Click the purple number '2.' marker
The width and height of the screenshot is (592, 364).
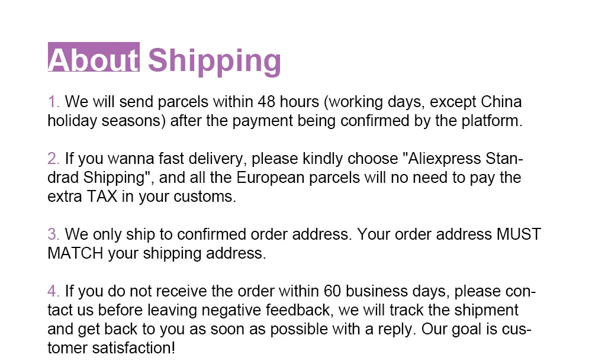click(x=53, y=159)
